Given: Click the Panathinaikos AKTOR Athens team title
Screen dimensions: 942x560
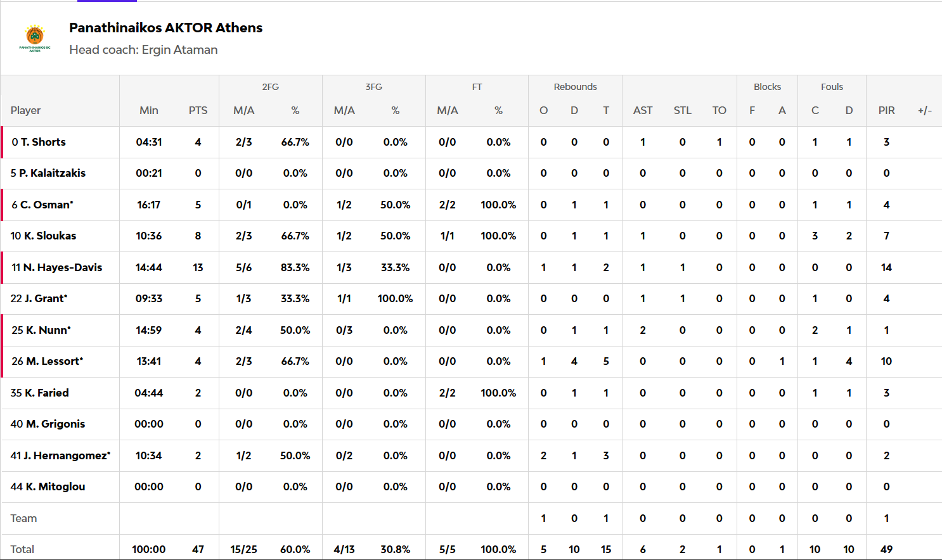Looking at the screenshot, I should pyautogui.click(x=165, y=28).
